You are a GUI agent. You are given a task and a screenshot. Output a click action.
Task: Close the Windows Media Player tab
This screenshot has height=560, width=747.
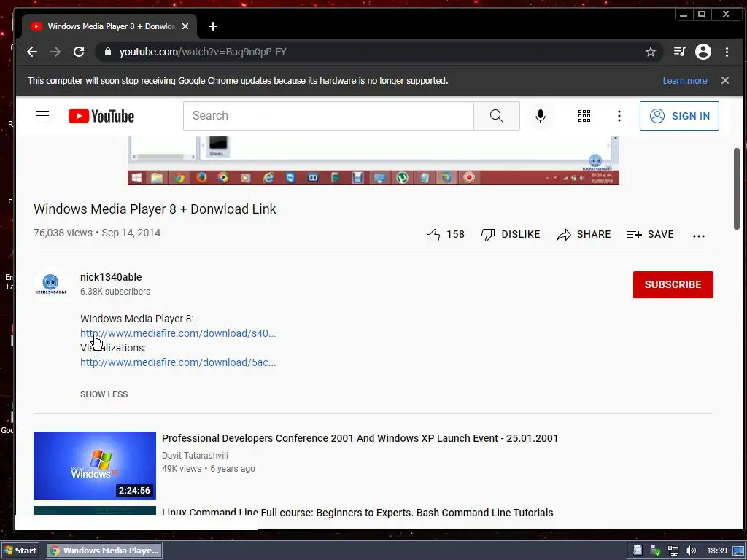[x=185, y=26]
